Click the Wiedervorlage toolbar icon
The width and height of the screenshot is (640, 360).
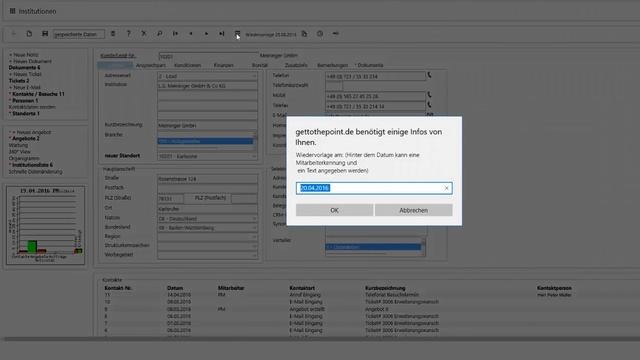click(237, 34)
